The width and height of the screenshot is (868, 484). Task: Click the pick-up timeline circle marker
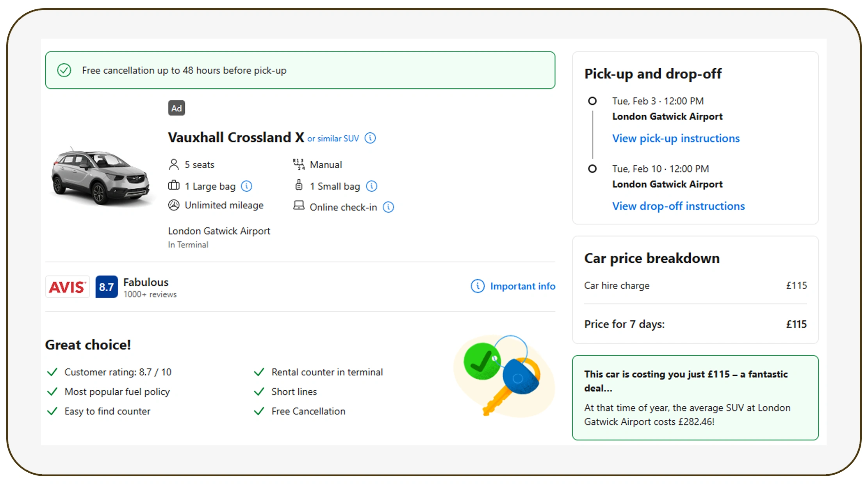click(592, 101)
